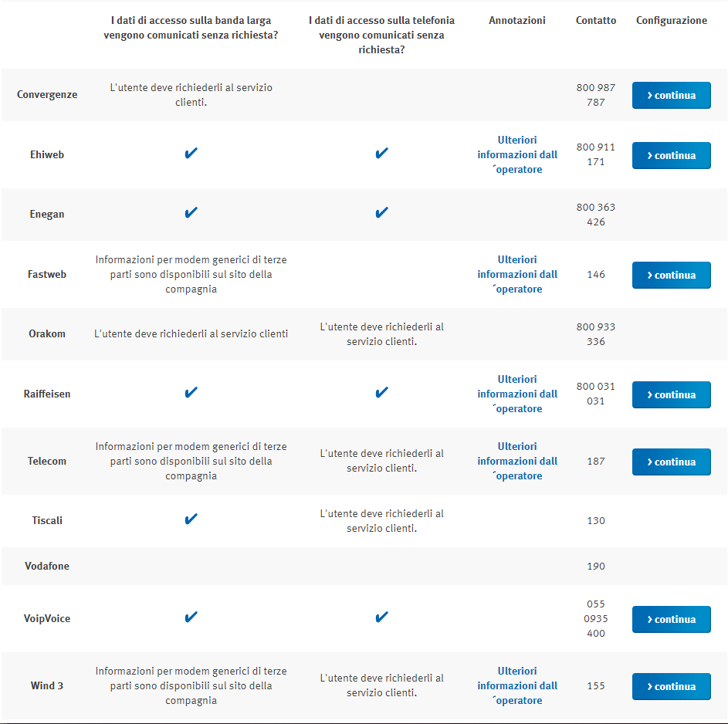This screenshot has height=724, width=728.
Task: Click continua button for Telecom
Action: point(671,462)
